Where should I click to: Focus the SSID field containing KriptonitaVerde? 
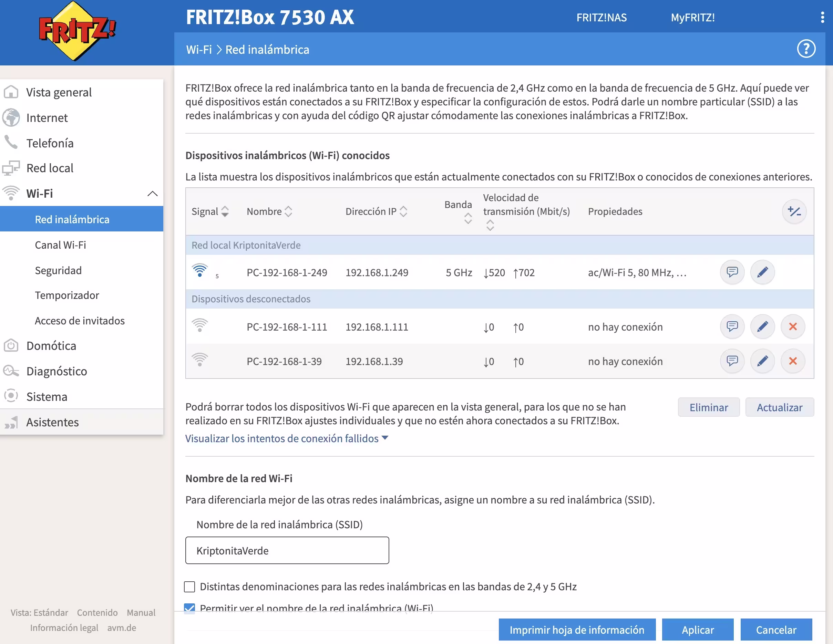pos(287,550)
